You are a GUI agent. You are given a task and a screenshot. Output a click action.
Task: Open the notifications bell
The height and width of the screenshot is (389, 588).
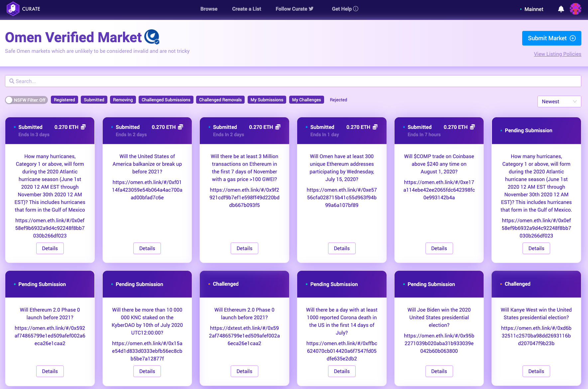point(561,9)
